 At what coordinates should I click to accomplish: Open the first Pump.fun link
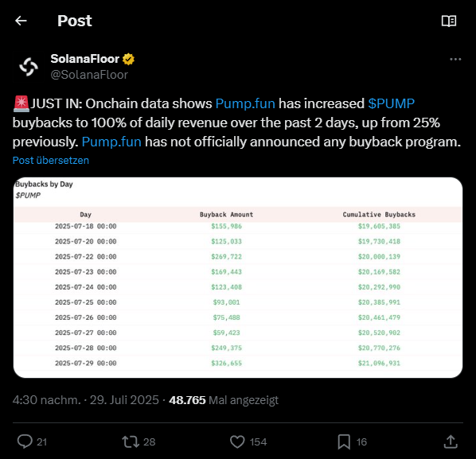pos(245,103)
